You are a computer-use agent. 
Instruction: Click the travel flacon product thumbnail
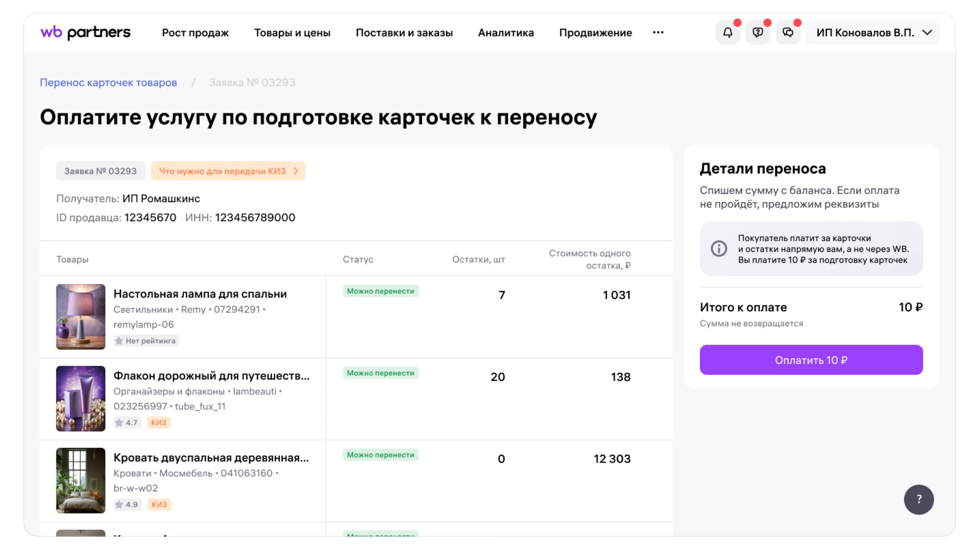(81, 398)
